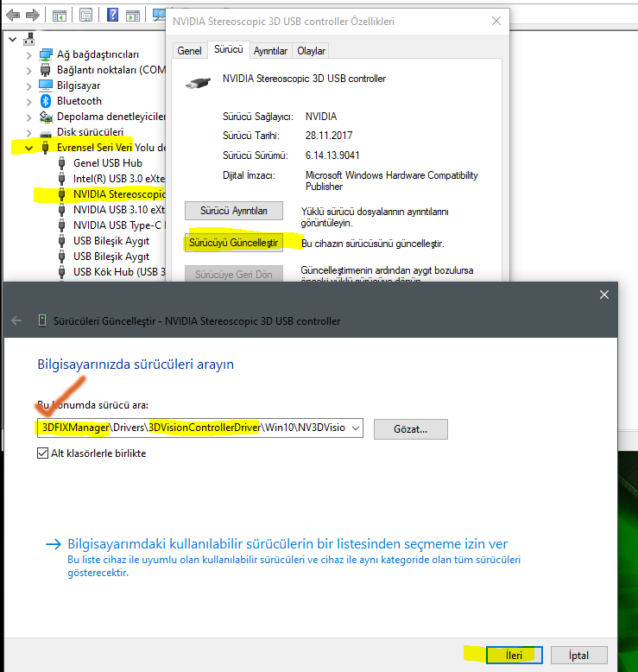Click the Bluetooth device icon
This screenshot has height=672, width=638.
coord(46,101)
